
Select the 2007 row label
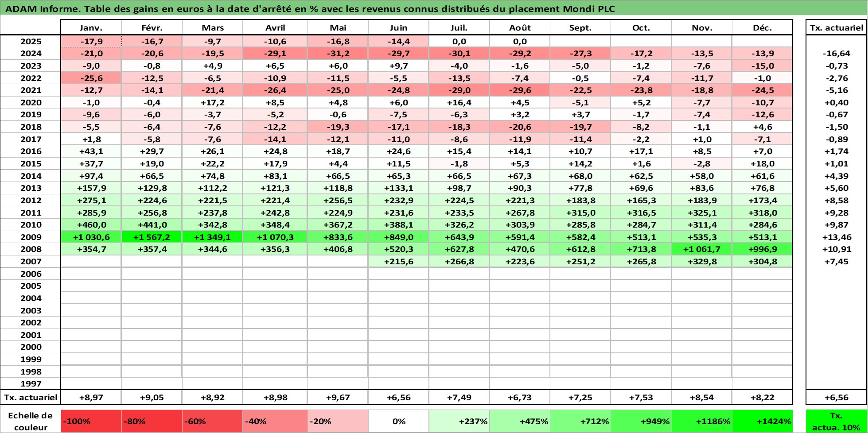click(31, 261)
